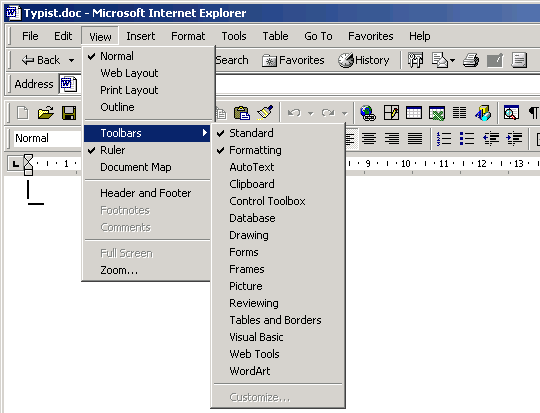
Task: Click the Print Preview magnifier icon
Action: [511, 113]
